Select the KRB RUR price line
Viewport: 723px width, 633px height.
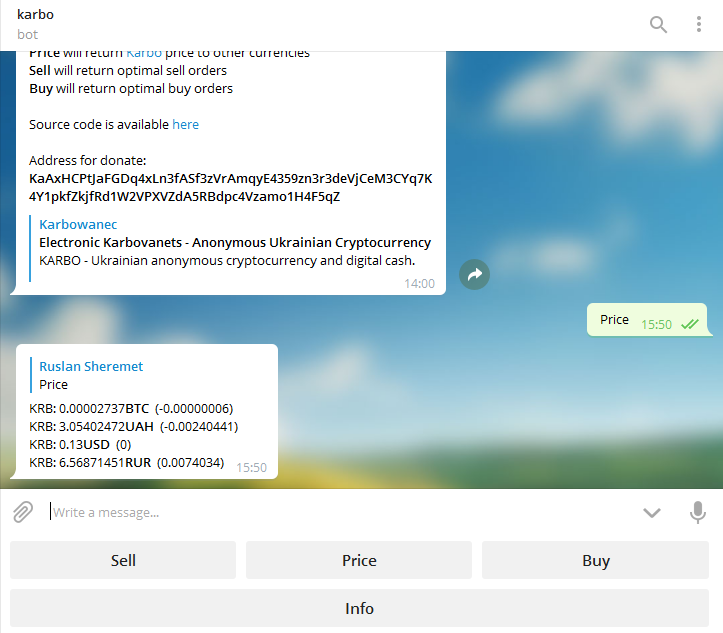tap(127, 463)
